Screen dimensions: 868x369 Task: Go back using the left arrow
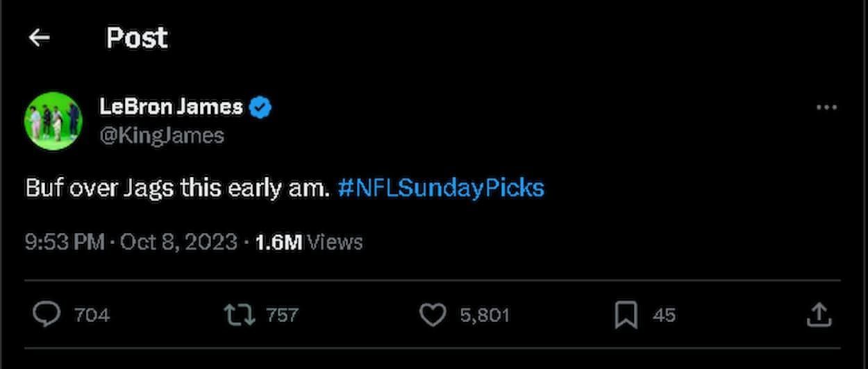tap(39, 37)
